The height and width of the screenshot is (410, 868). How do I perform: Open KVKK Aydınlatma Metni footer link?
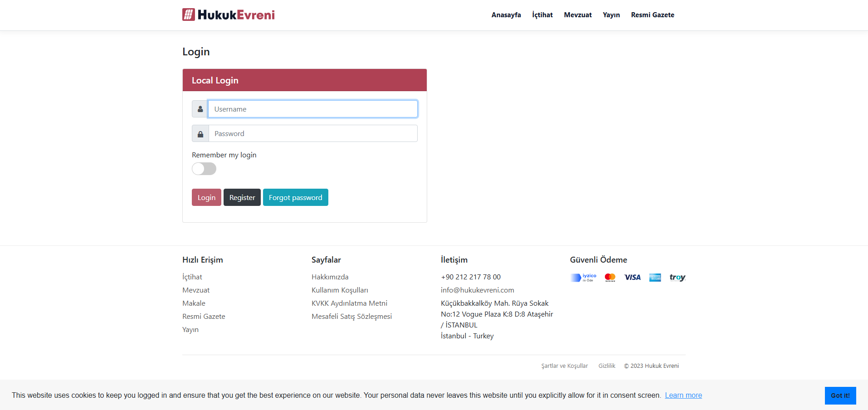(x=349, y=303)
